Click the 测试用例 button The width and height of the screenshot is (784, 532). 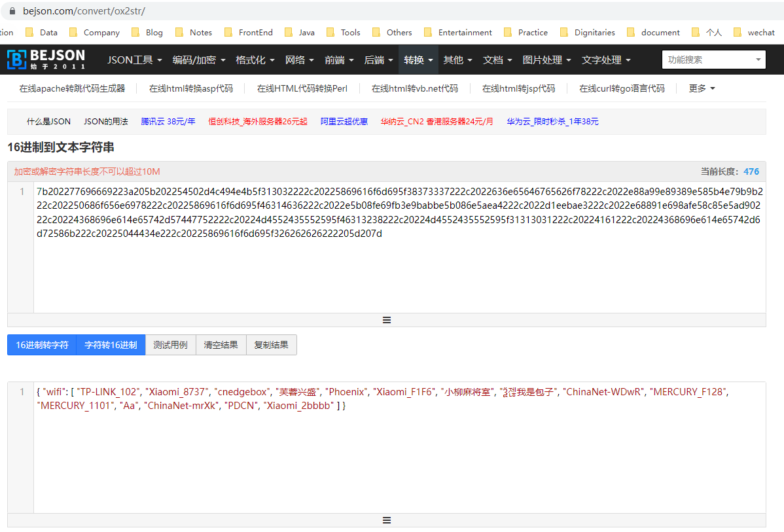(170, 345)
